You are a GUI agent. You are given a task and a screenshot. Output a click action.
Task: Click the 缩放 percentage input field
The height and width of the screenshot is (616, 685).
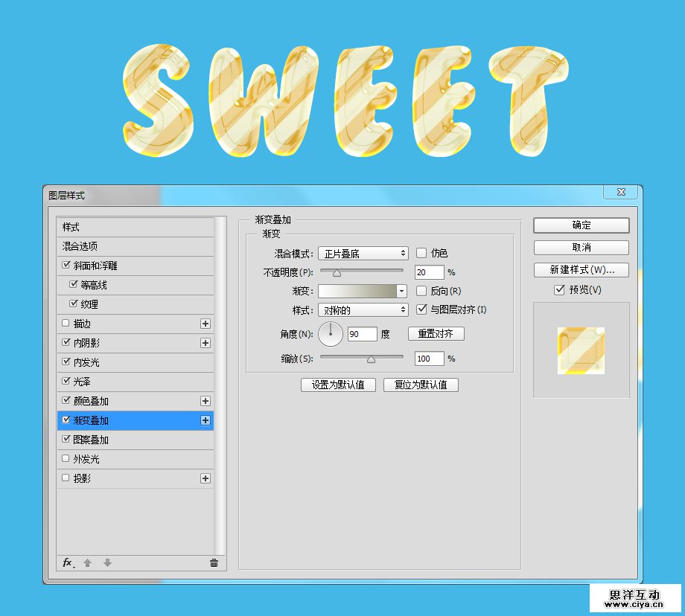(x=429, y=359)
